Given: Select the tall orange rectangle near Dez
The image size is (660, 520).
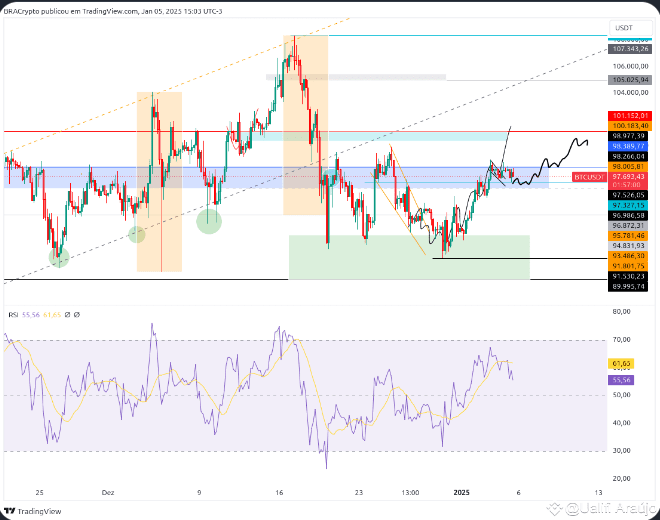Looking at the screenshot, I should tap(159, 181).
